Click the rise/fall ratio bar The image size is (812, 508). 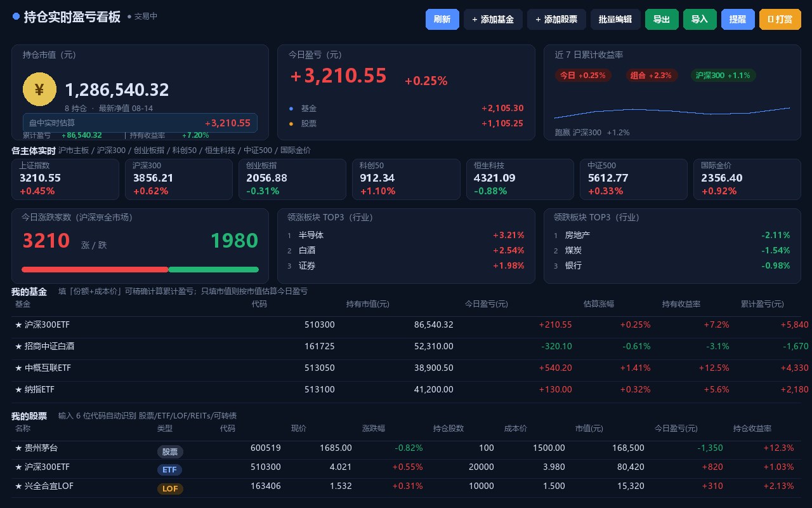coord(140,269)
